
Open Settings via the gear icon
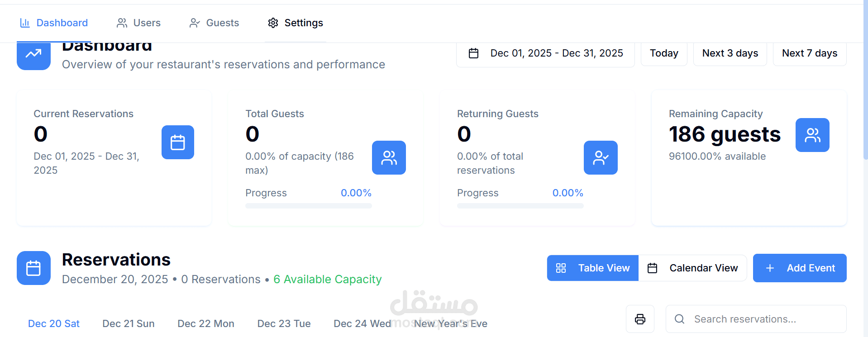pyautogui.click(x=273, y=23)
